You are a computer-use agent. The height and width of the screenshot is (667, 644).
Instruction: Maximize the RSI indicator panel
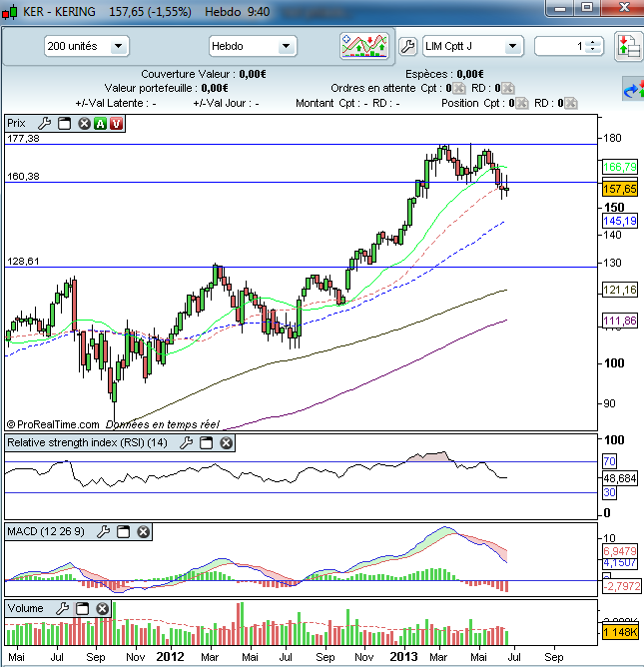click(x=207, y=442)
